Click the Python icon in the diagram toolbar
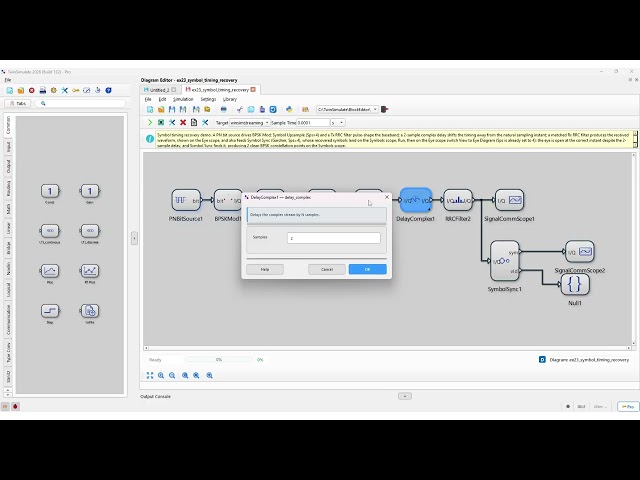Screen dimensions: 640x480 (289, 109)
